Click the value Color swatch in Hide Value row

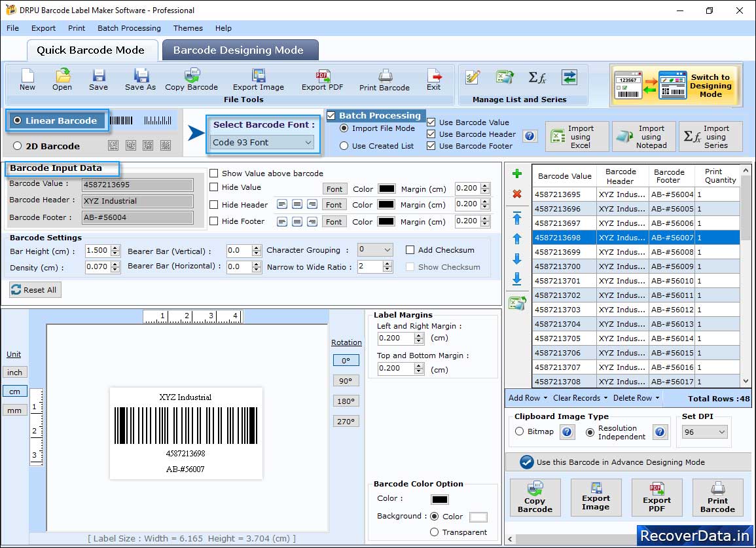[387, 189]
